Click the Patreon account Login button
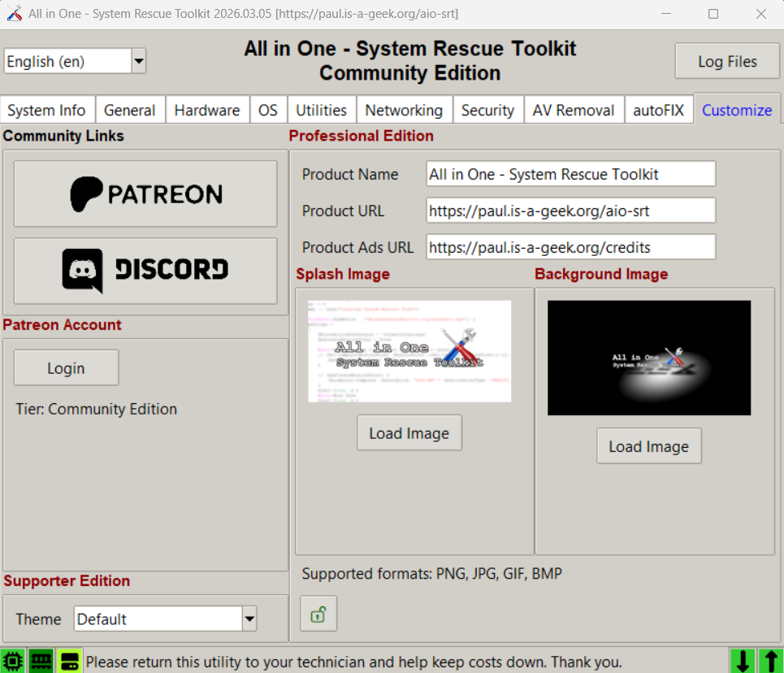 [66, 368]
